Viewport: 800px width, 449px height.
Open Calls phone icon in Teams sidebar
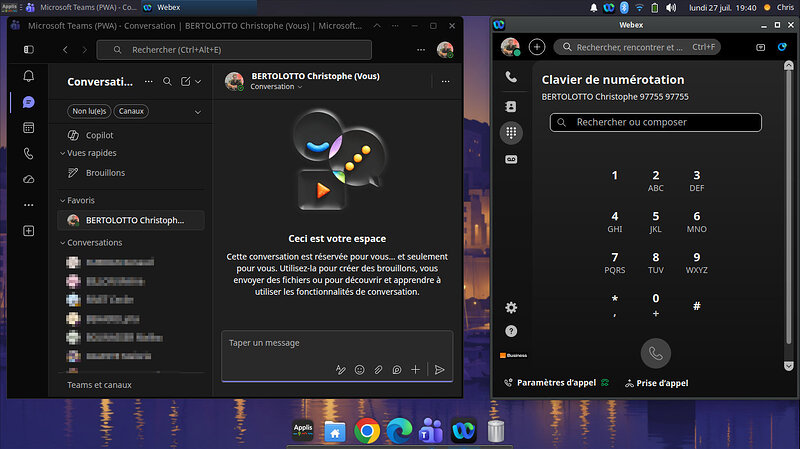[x=29, y=153]
